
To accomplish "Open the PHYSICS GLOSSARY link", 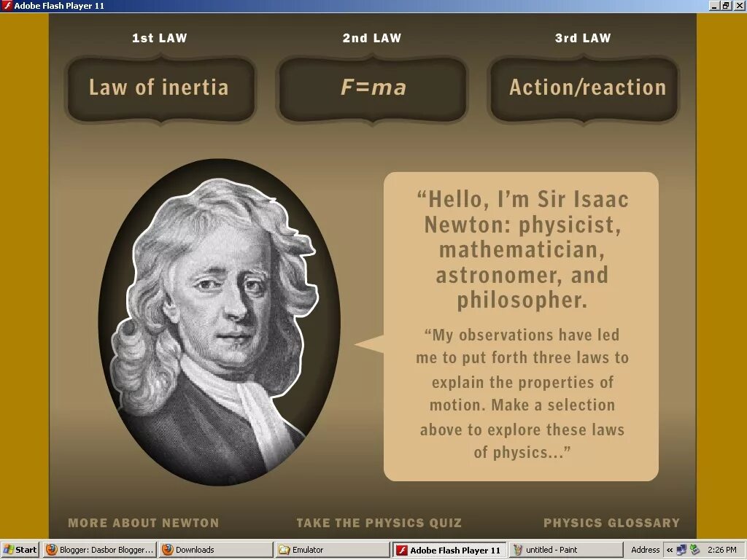I will click(x=612, y=523).
